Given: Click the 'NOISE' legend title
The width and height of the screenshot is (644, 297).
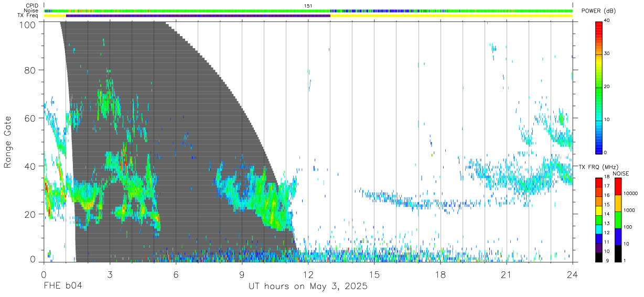Looking at the screenshot, I should coord(621,173).
